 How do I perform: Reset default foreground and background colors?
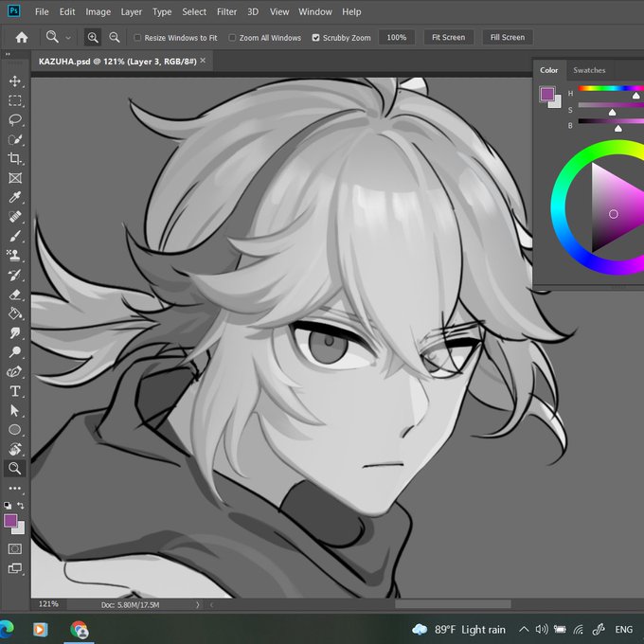pyautogui.click(x=8, y=506)
